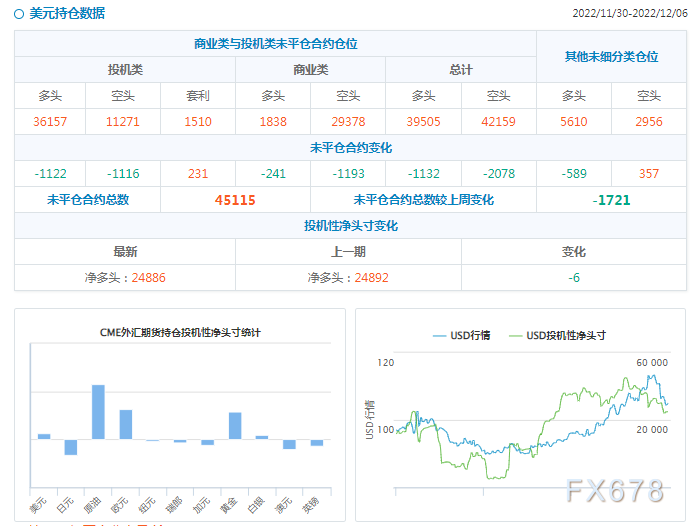Select the speculative long value 36157
The image size is (694, 526).
50,122
